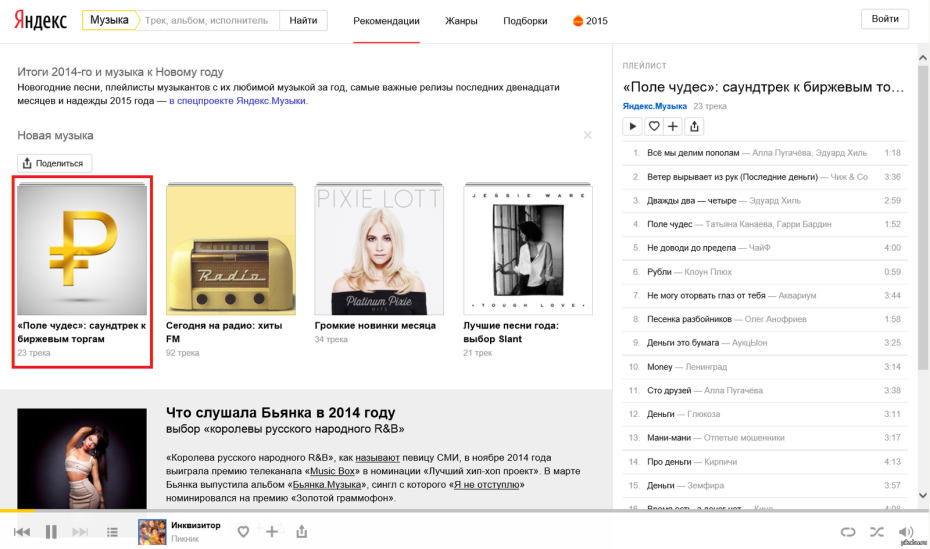
Task: Add playlist to favorites with heart button
Action: point(654,126)
